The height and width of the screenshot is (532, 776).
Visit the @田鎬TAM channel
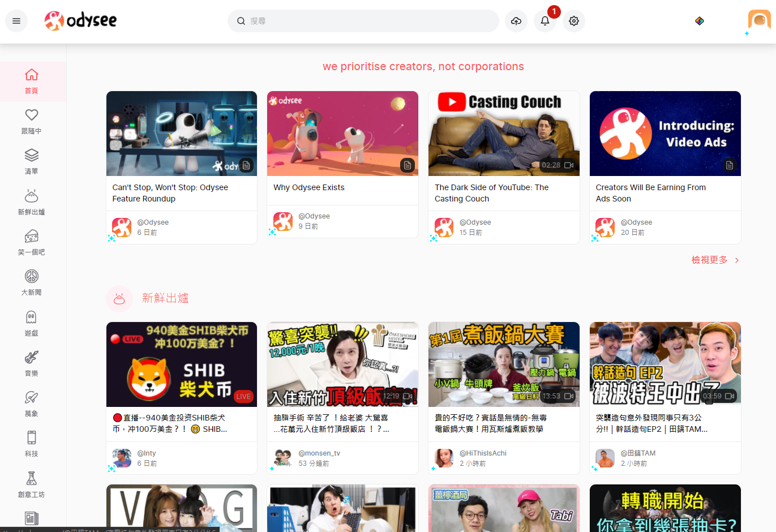(638, 453)
